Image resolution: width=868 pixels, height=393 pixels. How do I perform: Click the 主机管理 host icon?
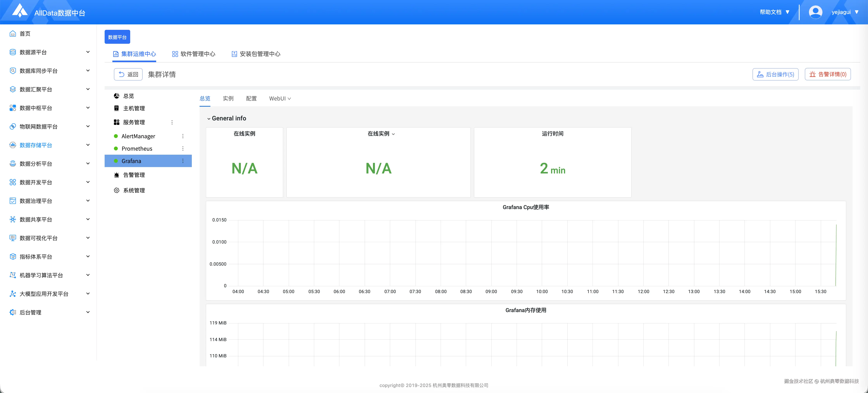[x=117, y=108]
